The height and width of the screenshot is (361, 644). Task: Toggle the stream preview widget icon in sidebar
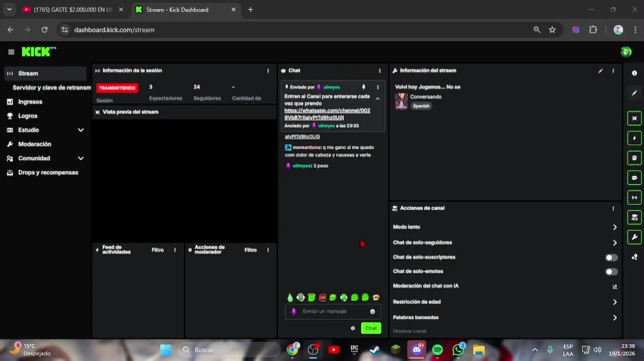634,118
